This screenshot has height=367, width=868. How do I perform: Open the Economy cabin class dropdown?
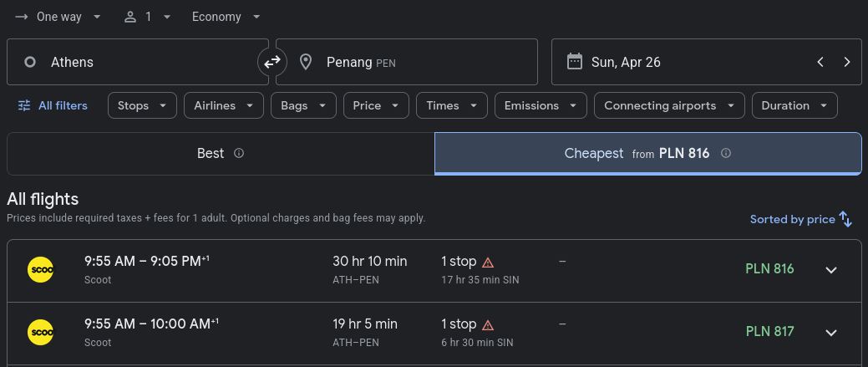click(x=226, y=18)
